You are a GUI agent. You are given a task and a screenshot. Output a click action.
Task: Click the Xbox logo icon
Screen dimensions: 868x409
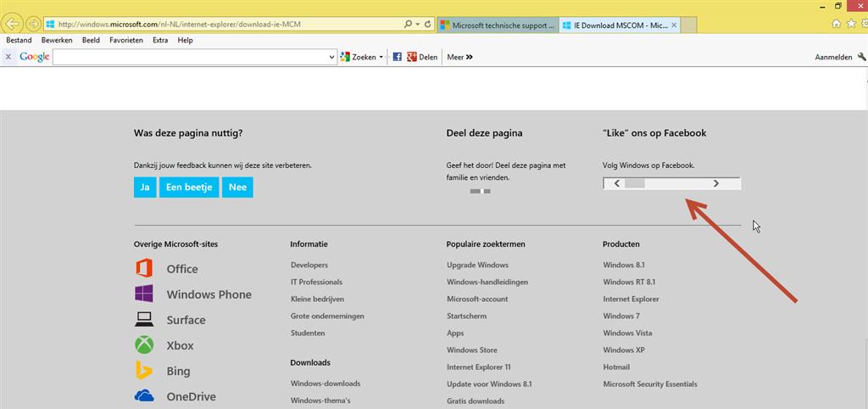click(144, 345)
